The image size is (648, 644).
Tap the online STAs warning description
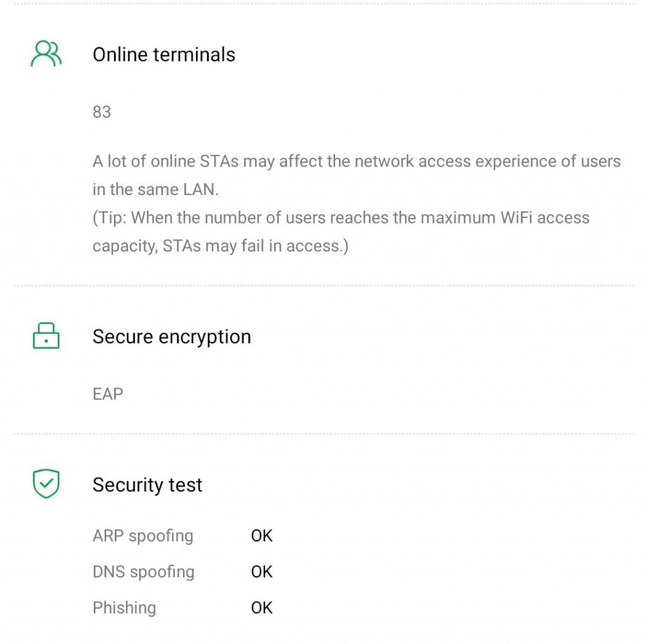coord(356,161)
